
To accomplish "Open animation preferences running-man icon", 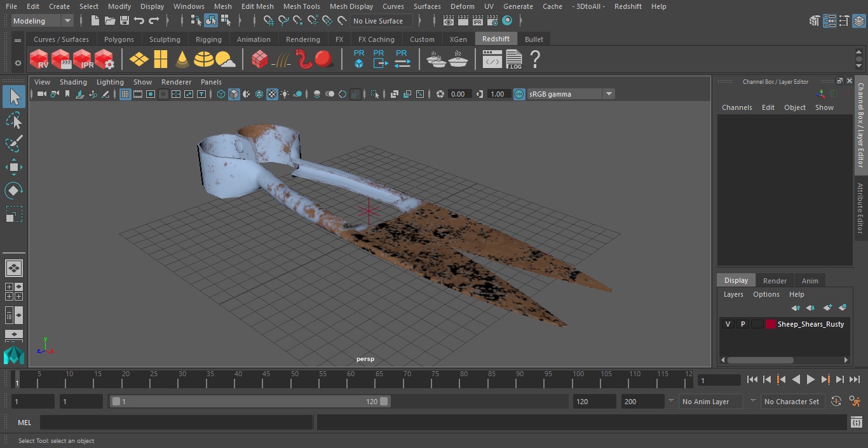I will click(x=855, y=402).
